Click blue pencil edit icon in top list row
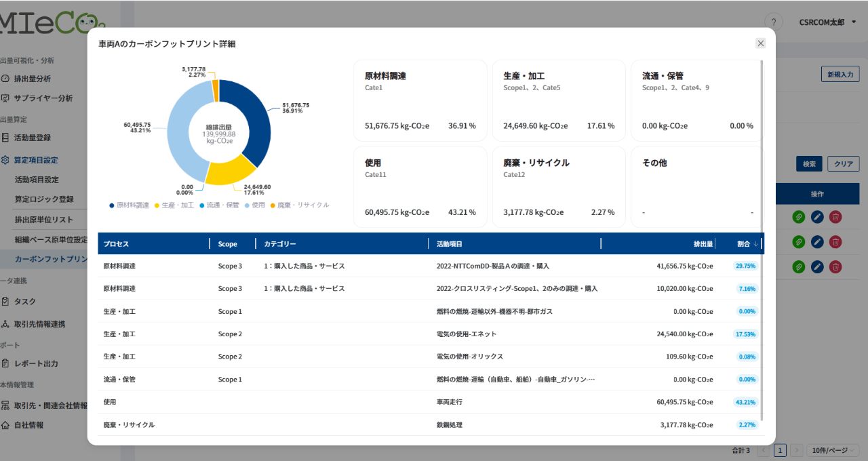The width and height of the screenshot is (868, 461). 817,217
